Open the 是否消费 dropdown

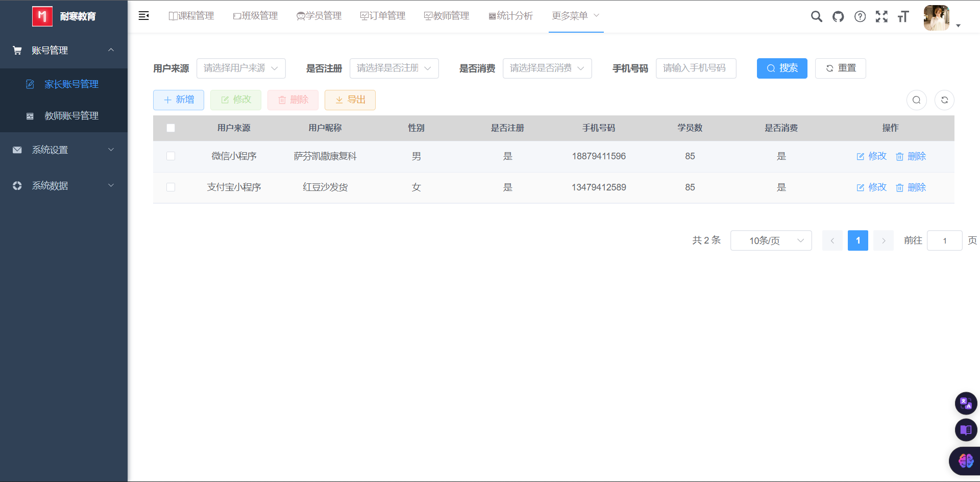coord(547,68)
